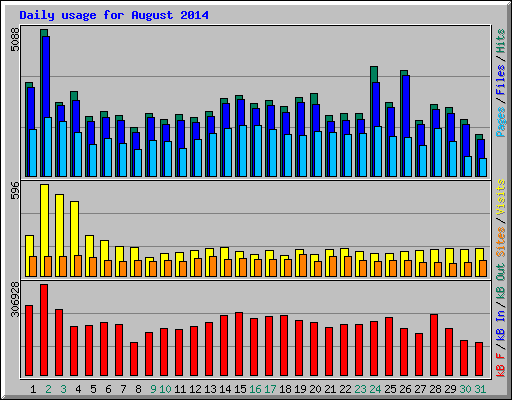Click day 2 on the x-axis
The width and height of the screenshot is (512, 400).
point(48,389)
